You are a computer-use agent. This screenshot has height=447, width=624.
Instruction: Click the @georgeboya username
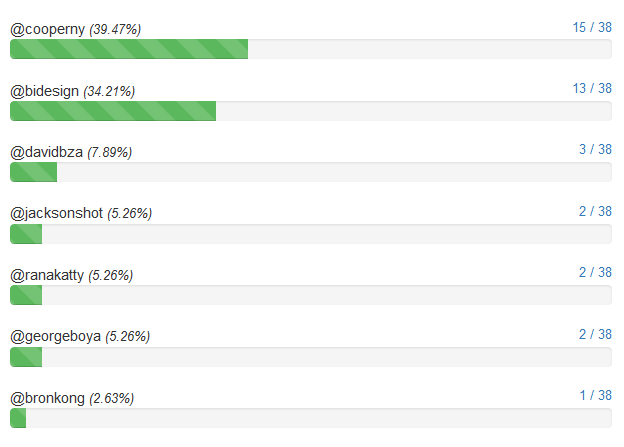point(56,336)
